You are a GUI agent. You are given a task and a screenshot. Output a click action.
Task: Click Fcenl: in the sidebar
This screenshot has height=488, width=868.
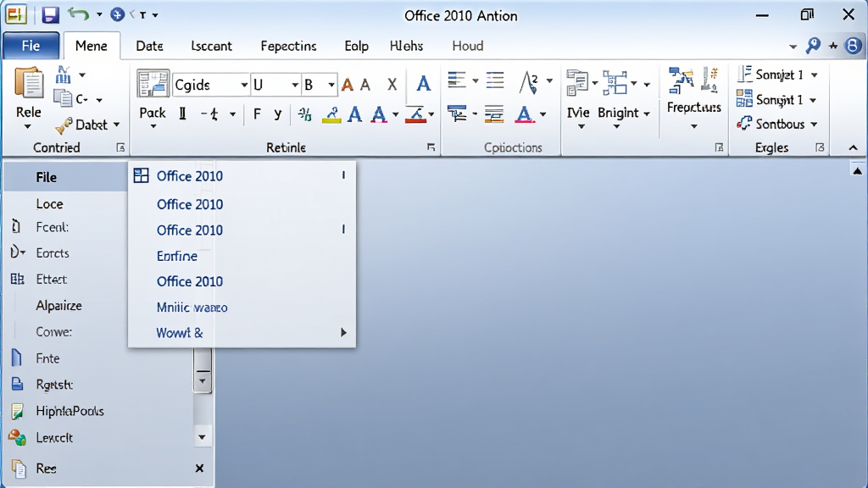click(52, 227)
